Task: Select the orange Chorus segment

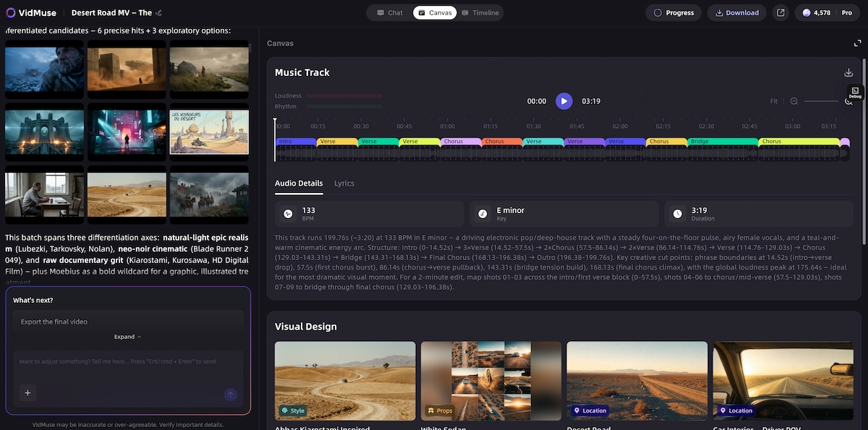Action: point(502,142)
